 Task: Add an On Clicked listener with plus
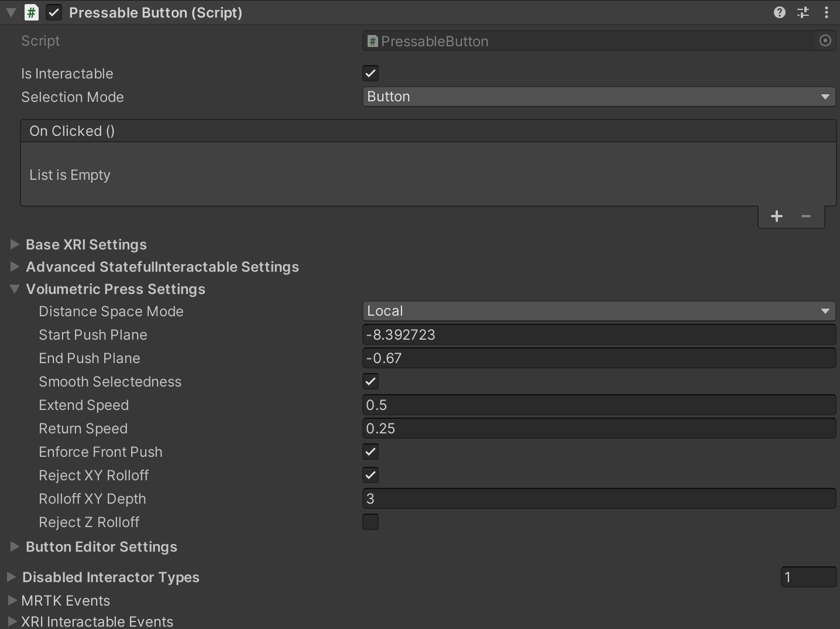[x=777, y=216]
